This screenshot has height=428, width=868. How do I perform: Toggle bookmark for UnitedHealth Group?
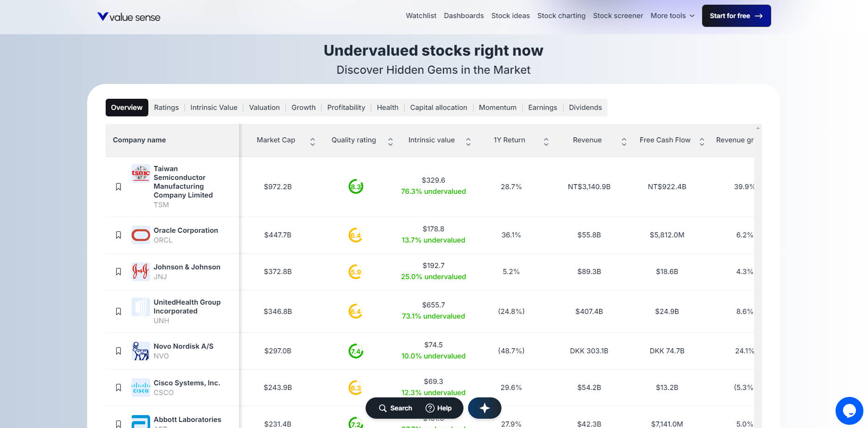pyautogui.click(x=119, y=312)
